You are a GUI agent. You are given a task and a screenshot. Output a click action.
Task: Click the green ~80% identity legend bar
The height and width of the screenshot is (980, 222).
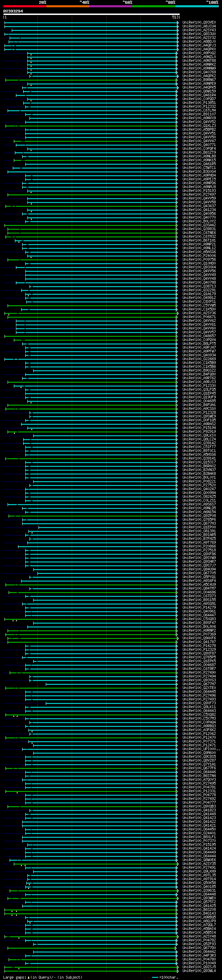pos(154,6)
